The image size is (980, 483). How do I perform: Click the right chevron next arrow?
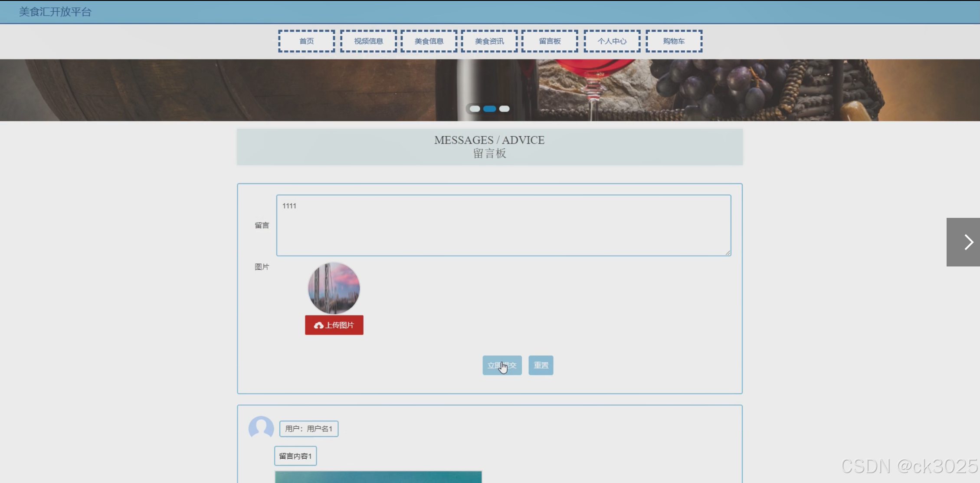click(967, 242)
